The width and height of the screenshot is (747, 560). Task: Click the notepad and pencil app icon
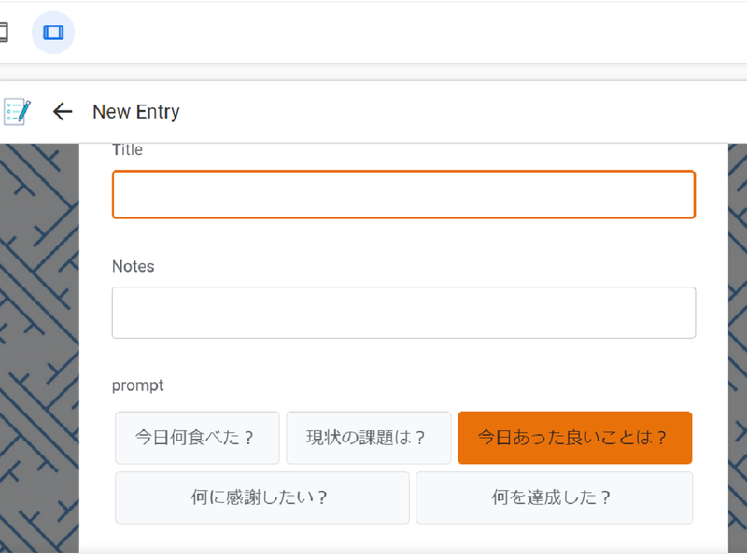tap(17, 112)
